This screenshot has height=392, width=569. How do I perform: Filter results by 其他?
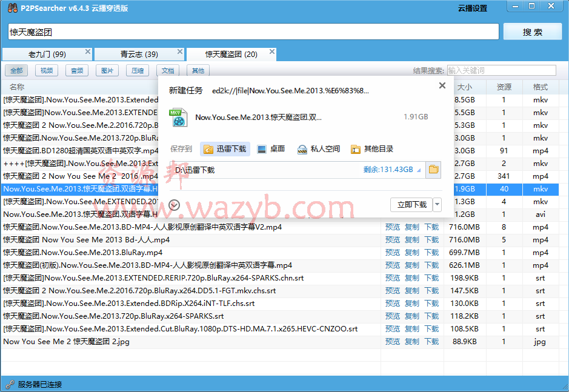pos(198,70)
